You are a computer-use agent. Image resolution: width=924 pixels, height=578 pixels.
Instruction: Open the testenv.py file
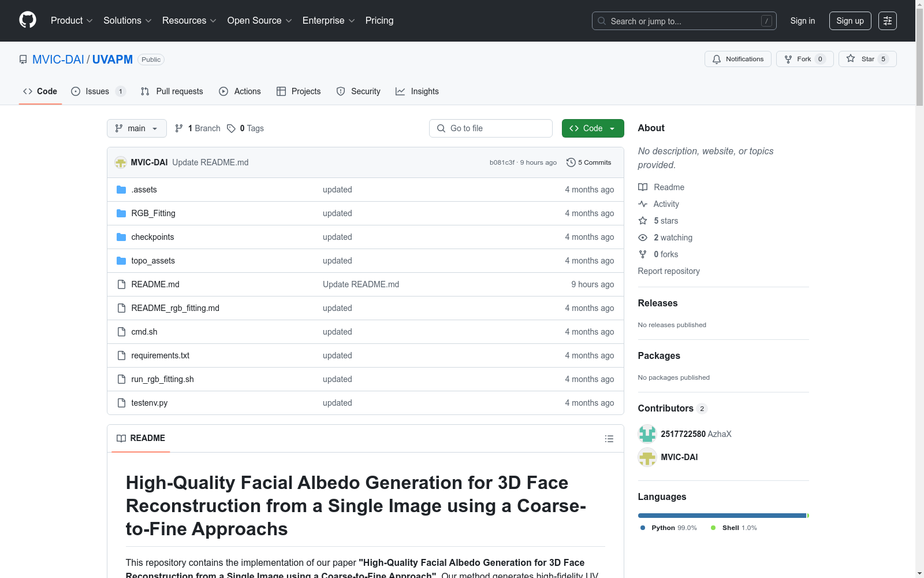point(149,403)
